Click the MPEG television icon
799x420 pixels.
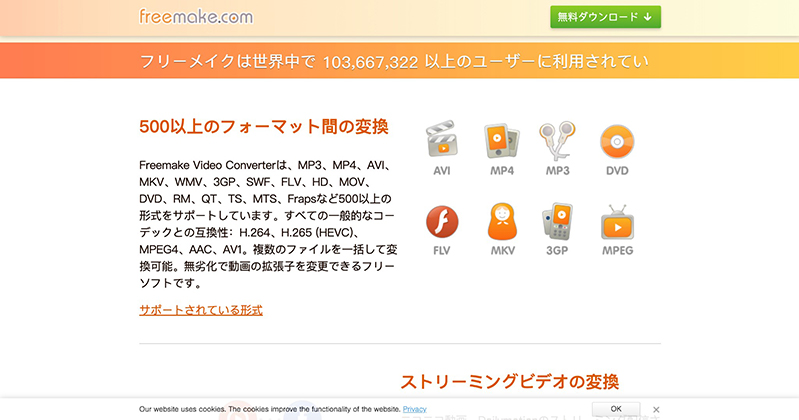[617, 222]
